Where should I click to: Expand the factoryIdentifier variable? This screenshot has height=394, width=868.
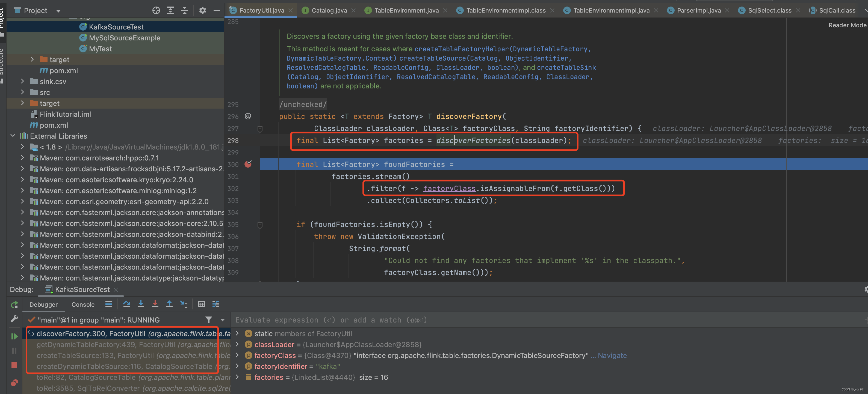[237, 366]
